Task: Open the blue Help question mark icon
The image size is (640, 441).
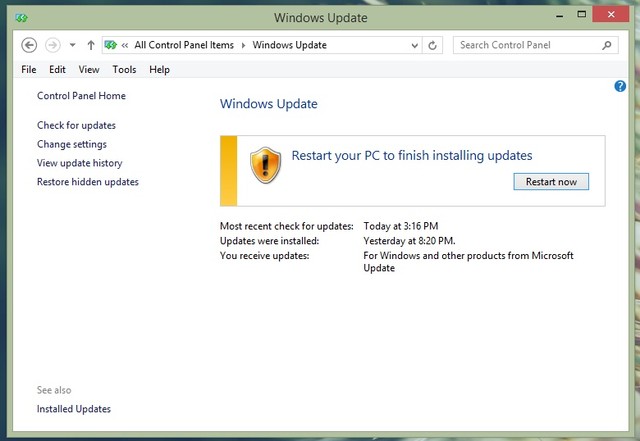Action: coord(620,87)
